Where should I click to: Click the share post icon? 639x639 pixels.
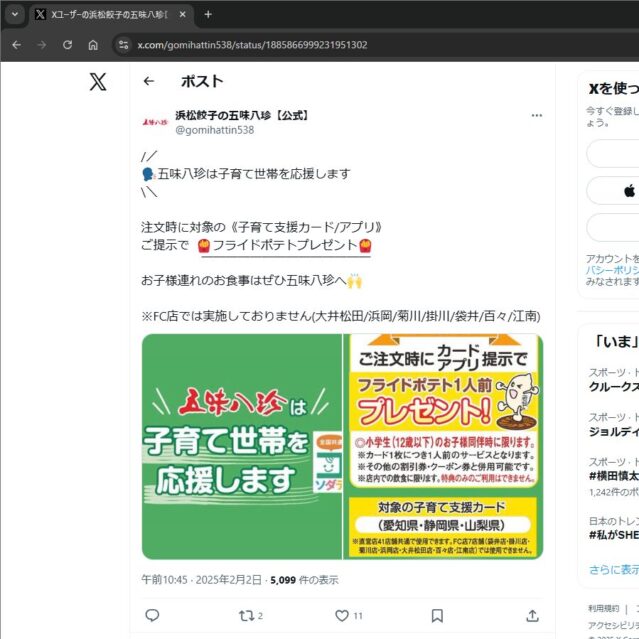(532, 615)
